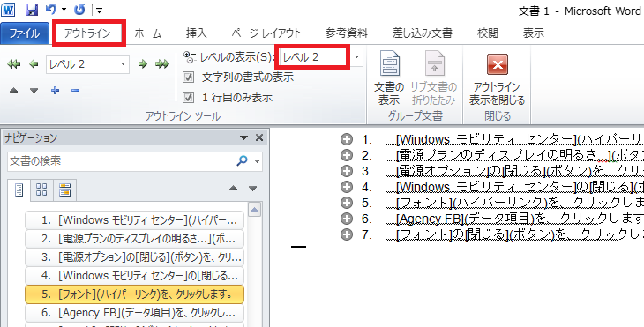Click the navigation list scrollbar up arrow
This screenshot has height=327, width=644.
pyautogui.click(x=255, y=210)
